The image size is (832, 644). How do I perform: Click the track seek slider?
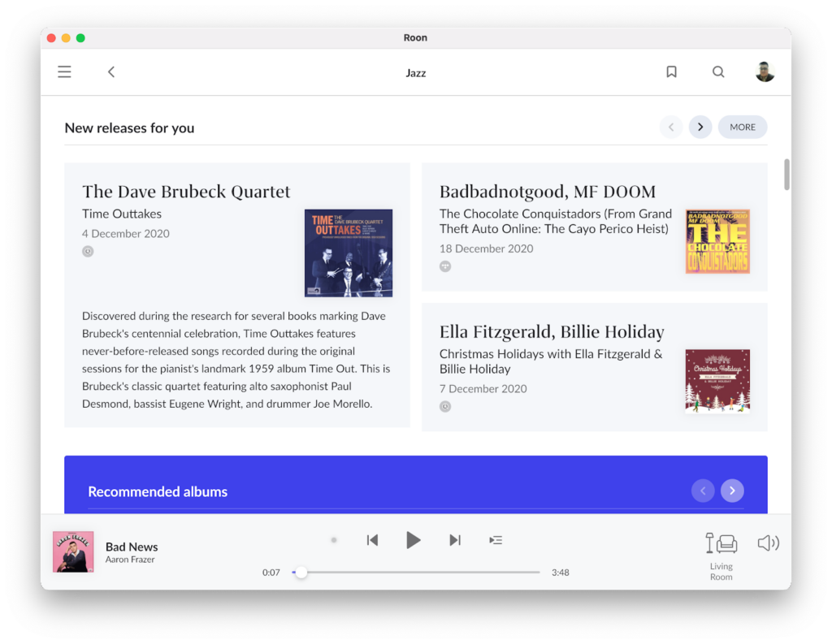416,573
